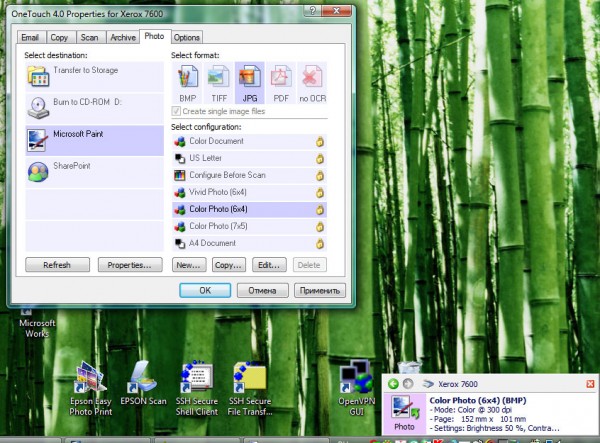Select the Photo tab
The height and width of the screenshot is (443, 600).
(x=155, y=36)
